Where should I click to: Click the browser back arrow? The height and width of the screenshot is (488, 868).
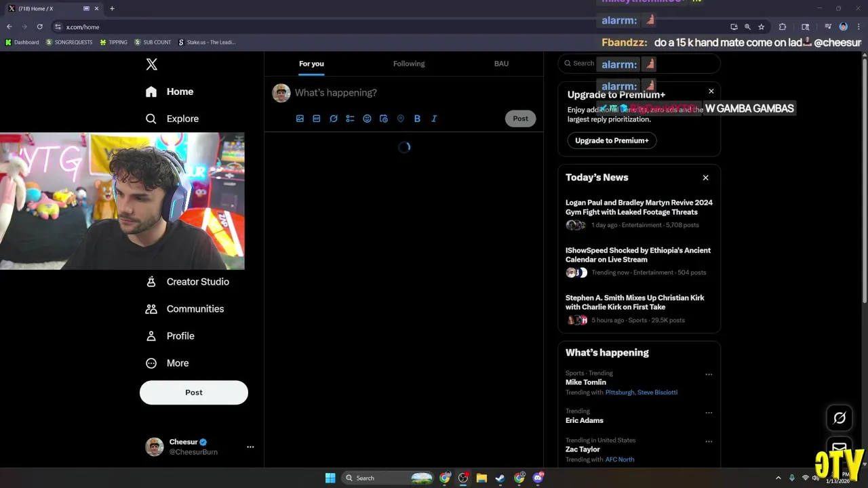tap(9, 26)
